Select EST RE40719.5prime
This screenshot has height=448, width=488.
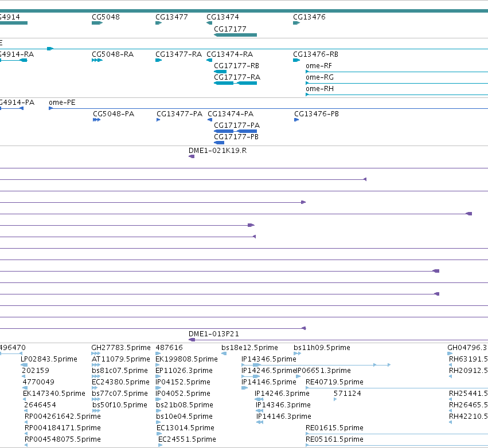[334, 382]
